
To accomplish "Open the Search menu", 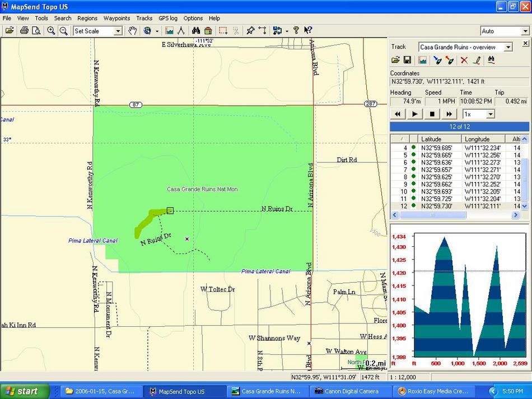I will click(x=62, y=18).
